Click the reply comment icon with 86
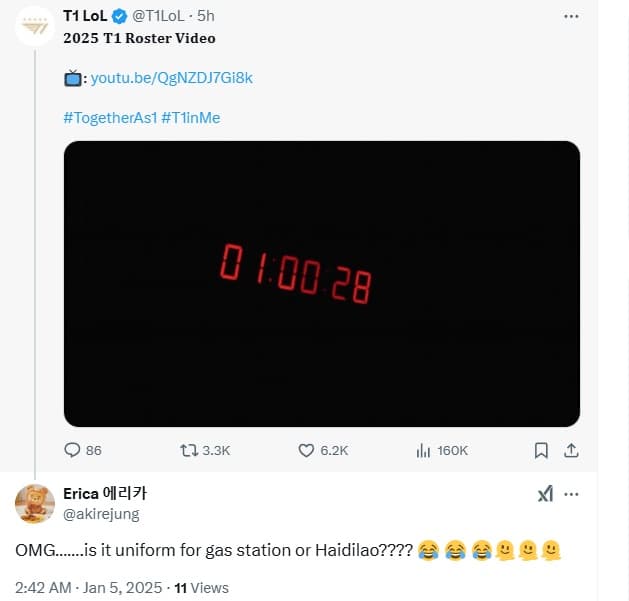629x601 pixels. (73, 450)
